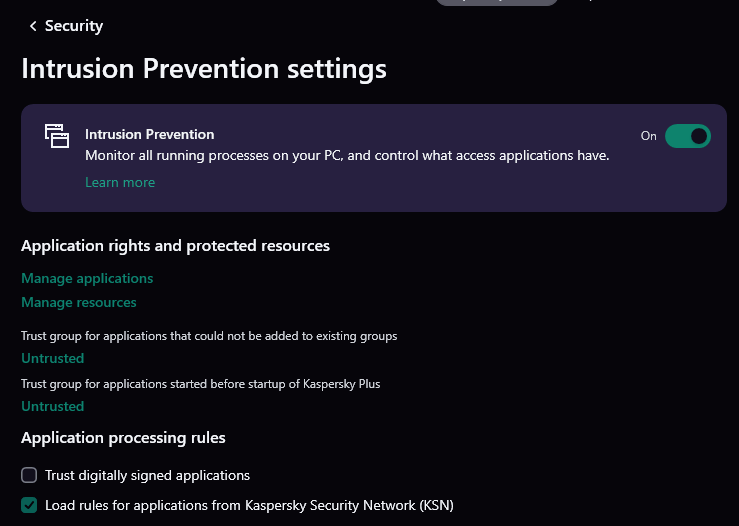
Task: Click the Load rules from Kaspersky Security Network text
Action: click(x=249, y=505)
